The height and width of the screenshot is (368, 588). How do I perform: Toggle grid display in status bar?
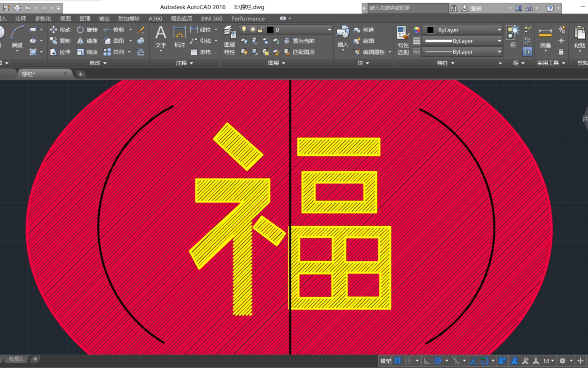coord(397,361)
